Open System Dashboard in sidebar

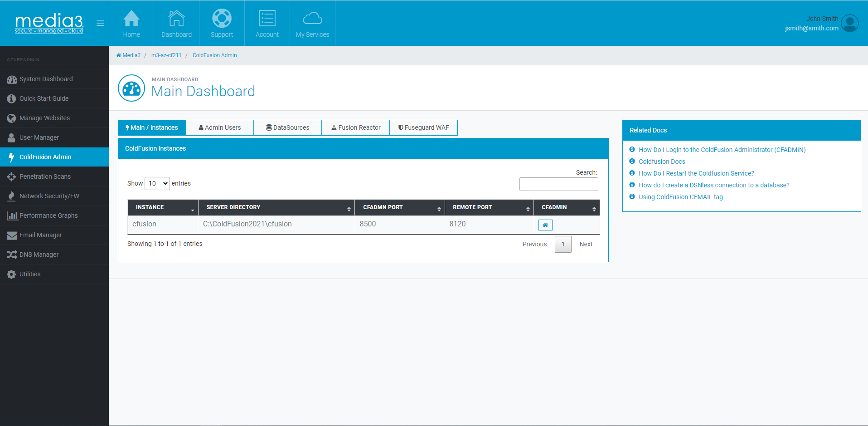pyautogui.click(x=54, y=79)
